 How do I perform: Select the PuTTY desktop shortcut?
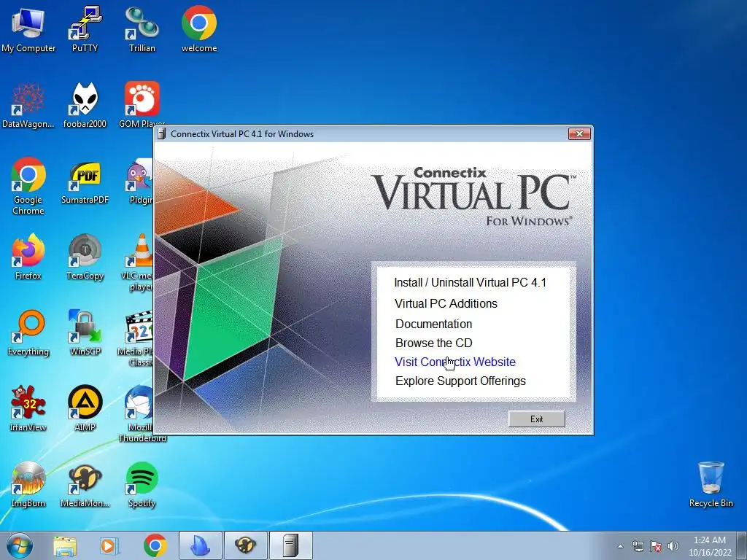click(85, 28)
